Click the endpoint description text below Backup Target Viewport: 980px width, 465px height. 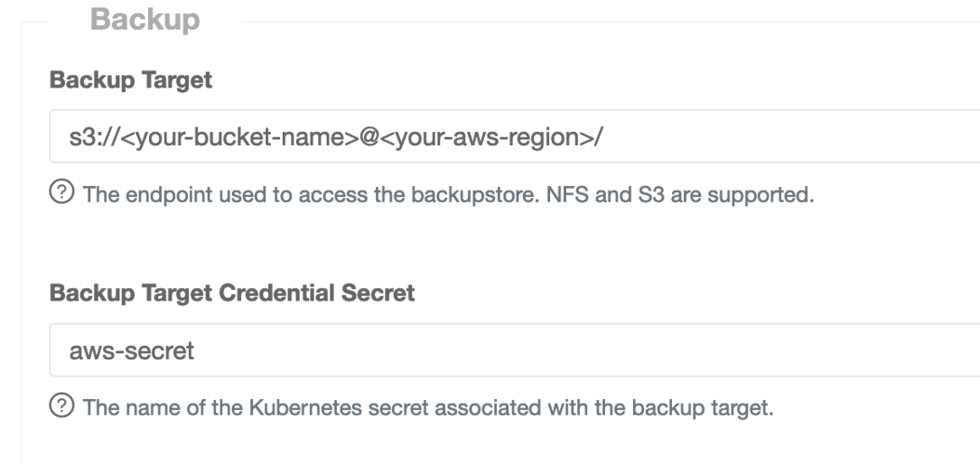449,194
